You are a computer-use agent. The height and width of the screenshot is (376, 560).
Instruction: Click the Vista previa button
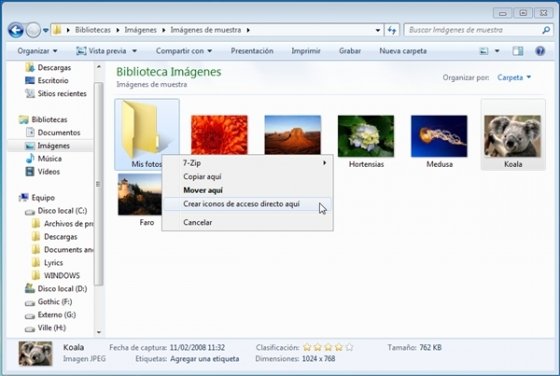pos(101,51)
